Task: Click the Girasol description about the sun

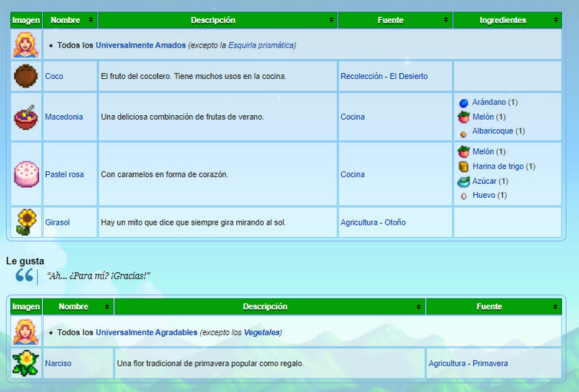Action: pos(193,222)
